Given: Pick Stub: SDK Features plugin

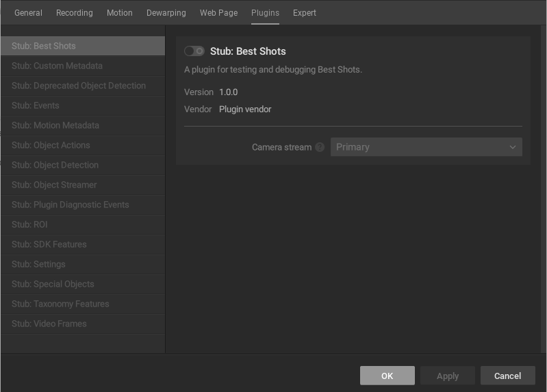Looking at the screenshot, I should tap(49, 244).
